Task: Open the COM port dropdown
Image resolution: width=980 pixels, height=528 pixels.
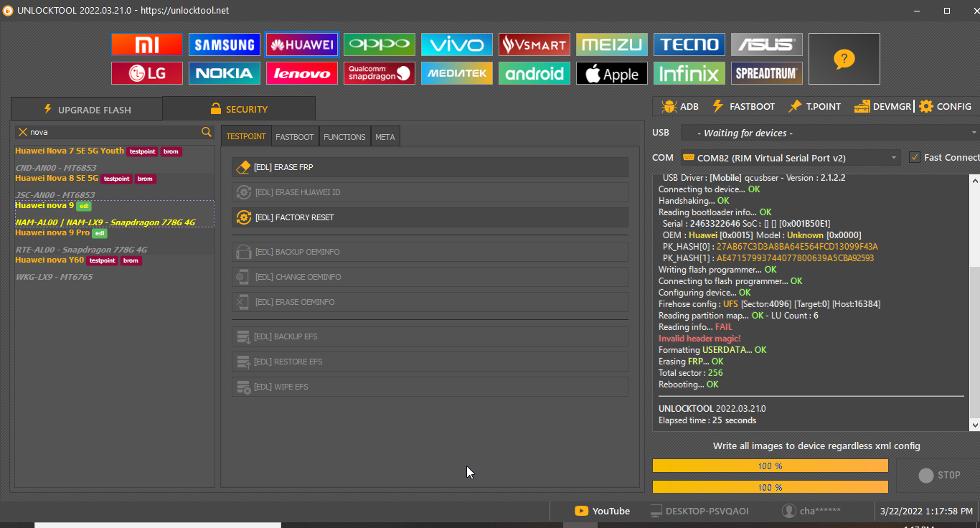Action: 790,158
